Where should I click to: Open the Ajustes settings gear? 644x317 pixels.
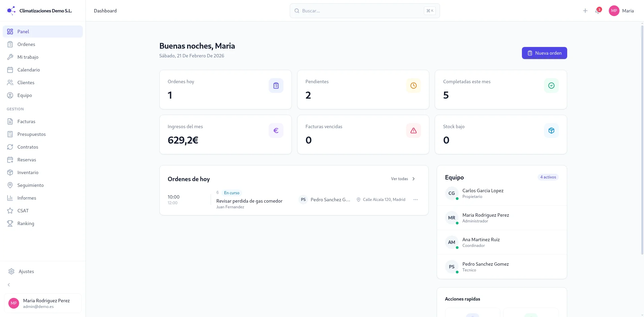click(11, 271)
